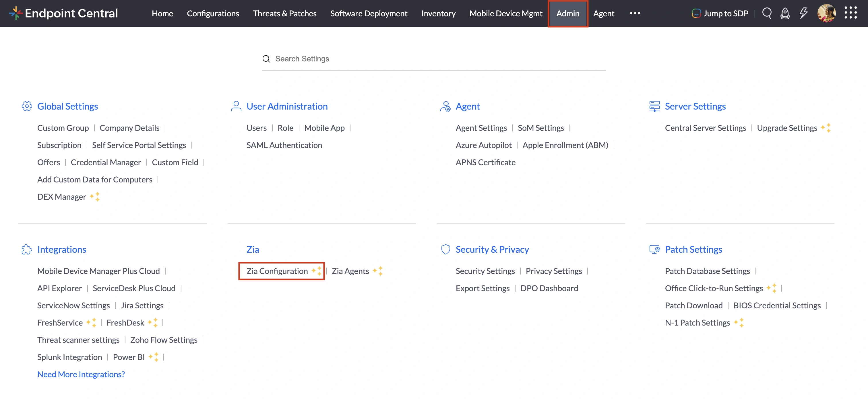Open Patch Download settings
The image size is (868, 401).
pyautogui.click(x=693, y=305)
